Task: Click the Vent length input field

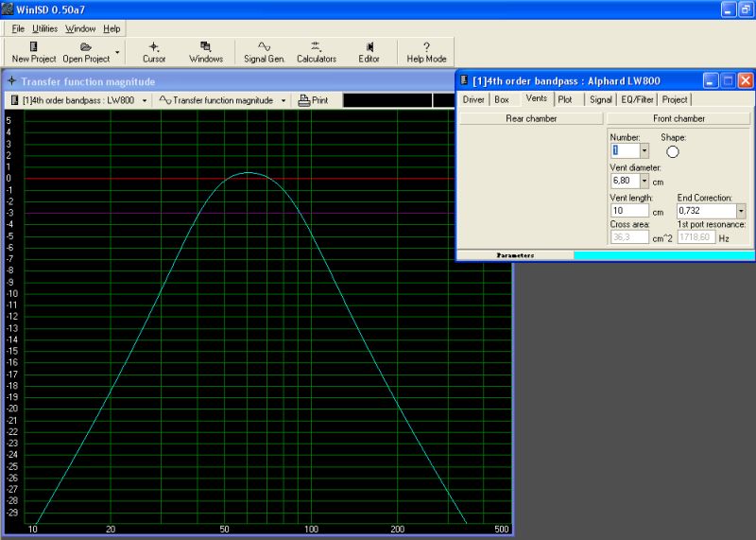Action: 629,211
